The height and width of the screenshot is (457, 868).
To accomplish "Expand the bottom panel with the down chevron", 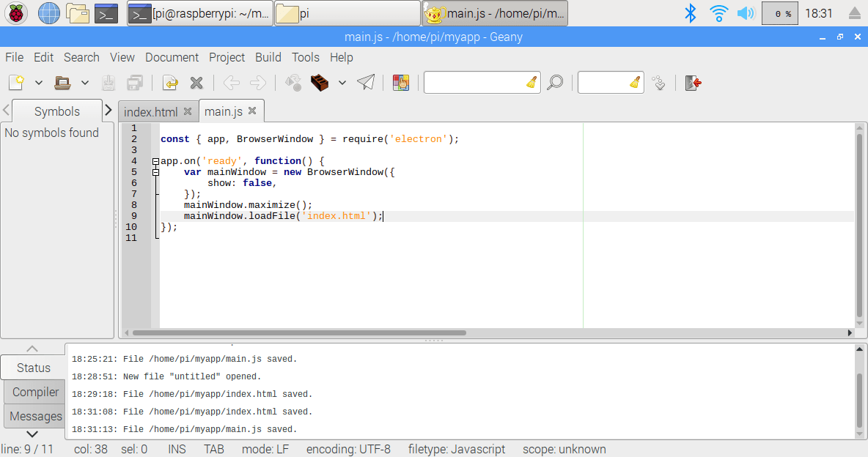I will 32,433.
